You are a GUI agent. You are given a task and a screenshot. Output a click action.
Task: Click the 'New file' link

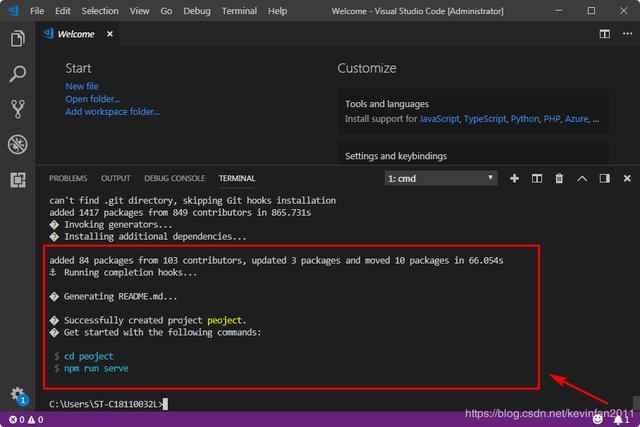coord(82,86)
